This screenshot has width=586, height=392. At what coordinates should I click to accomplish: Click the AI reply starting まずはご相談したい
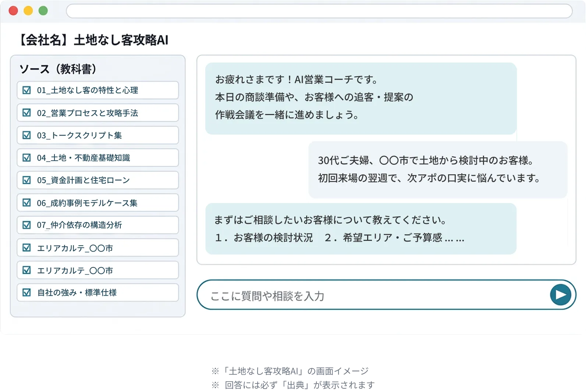click(361, 229)
